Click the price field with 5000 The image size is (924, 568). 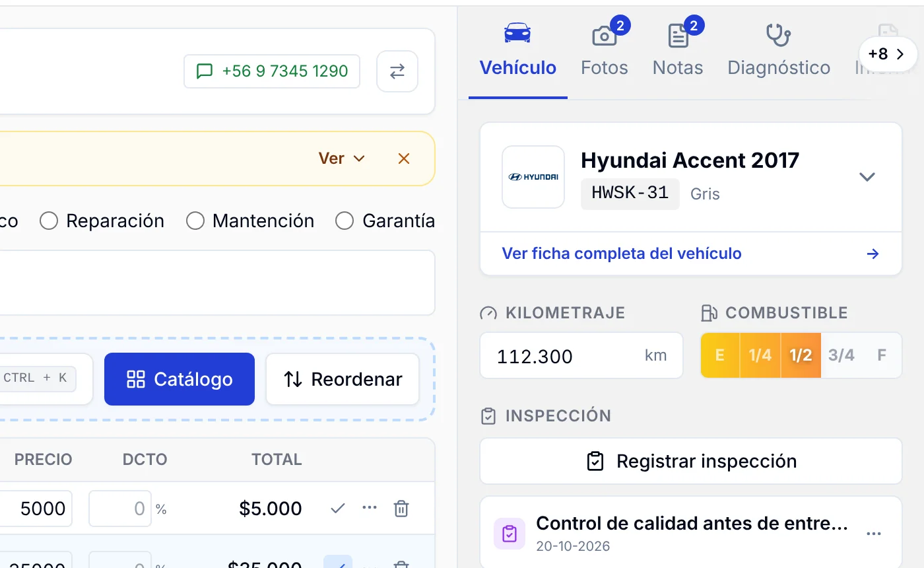pos(36,509)
